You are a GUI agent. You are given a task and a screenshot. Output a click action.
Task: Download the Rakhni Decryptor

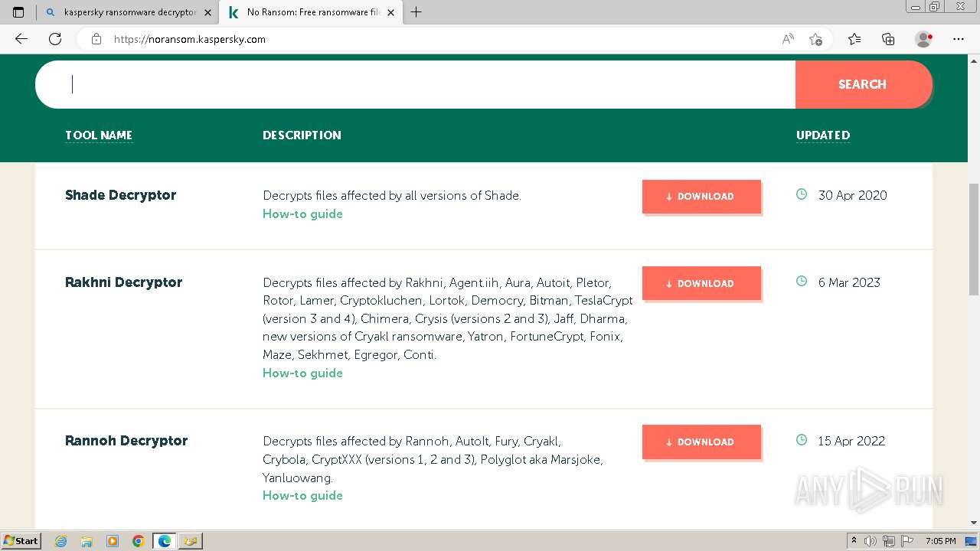click(701, 283)
